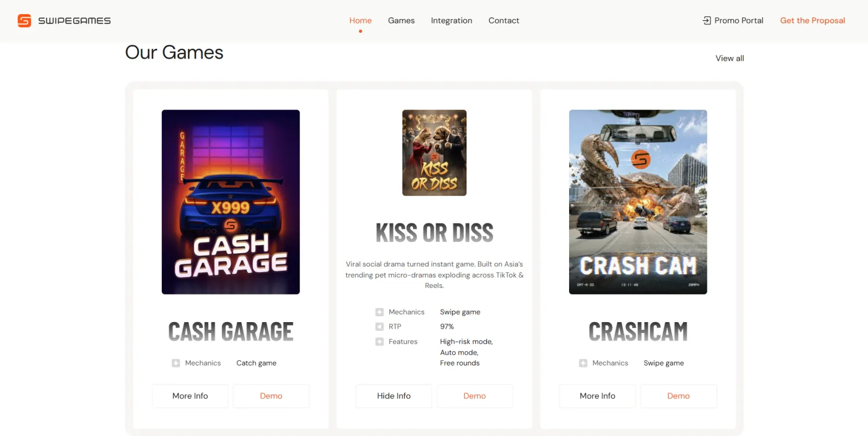Launch the Cash Garage Demo
The image size is (868, 436).
click(x=271, y=396)
